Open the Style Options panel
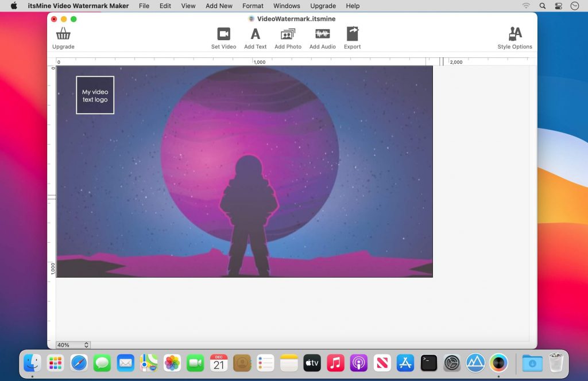Image resolution: width=588 pixels, height=381 pixels. pos(514,36)
